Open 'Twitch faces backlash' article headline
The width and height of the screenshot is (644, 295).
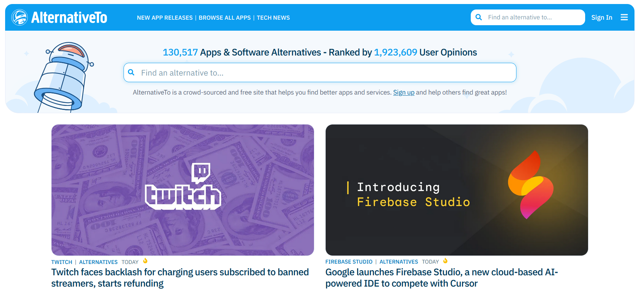(180, 278)
